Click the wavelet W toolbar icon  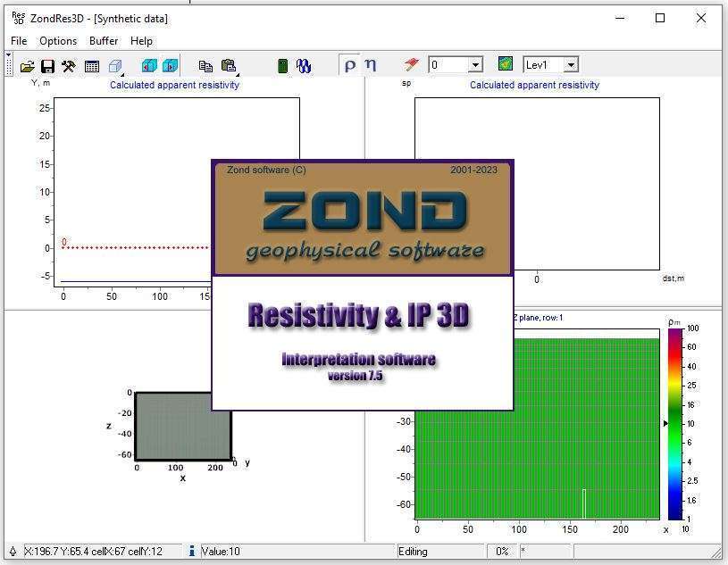(305, 64)
